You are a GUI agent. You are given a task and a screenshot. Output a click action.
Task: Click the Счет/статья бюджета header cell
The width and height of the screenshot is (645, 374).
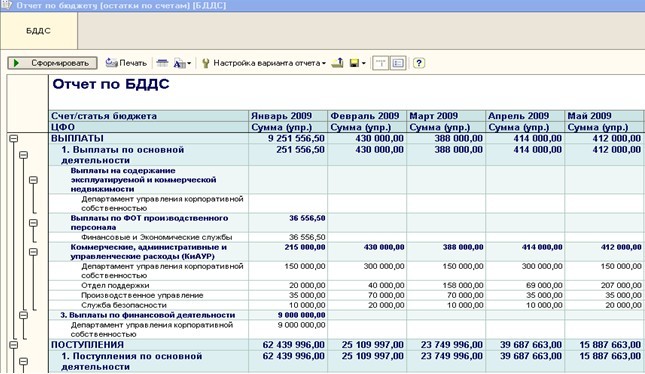tap(149, 116)
